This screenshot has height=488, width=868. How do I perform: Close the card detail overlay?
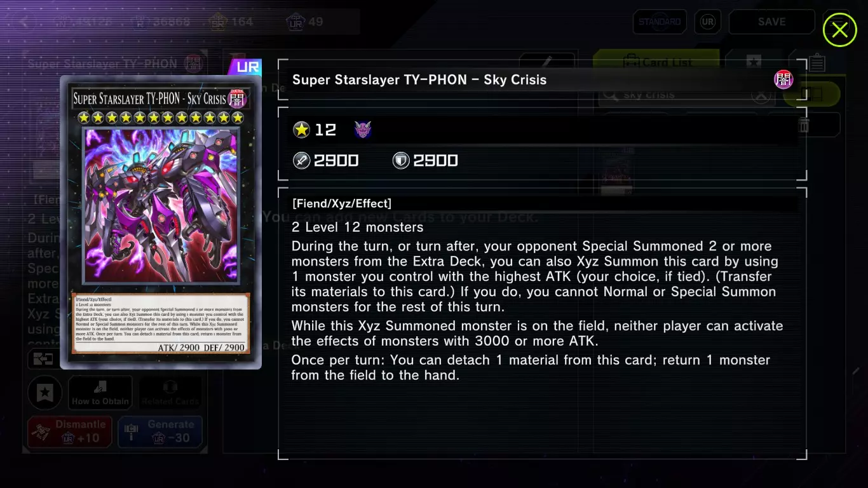(x=839, y=30)
